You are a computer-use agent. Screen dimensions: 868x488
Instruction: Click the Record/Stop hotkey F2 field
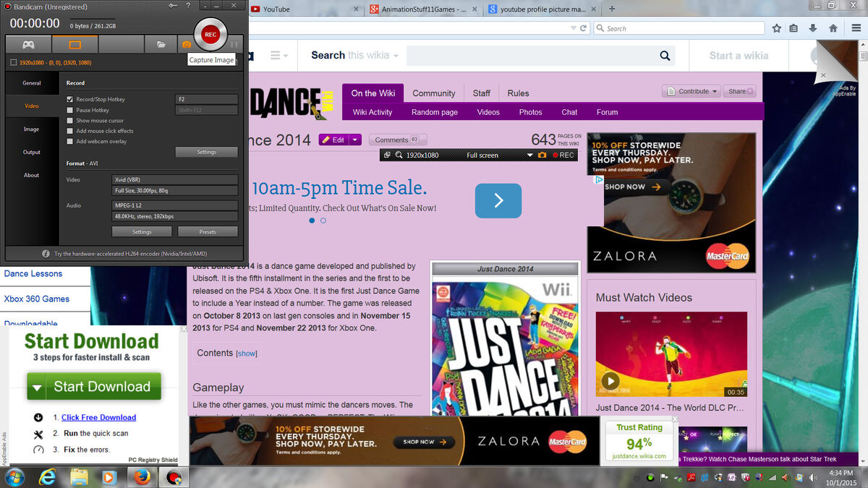[207, 99]
